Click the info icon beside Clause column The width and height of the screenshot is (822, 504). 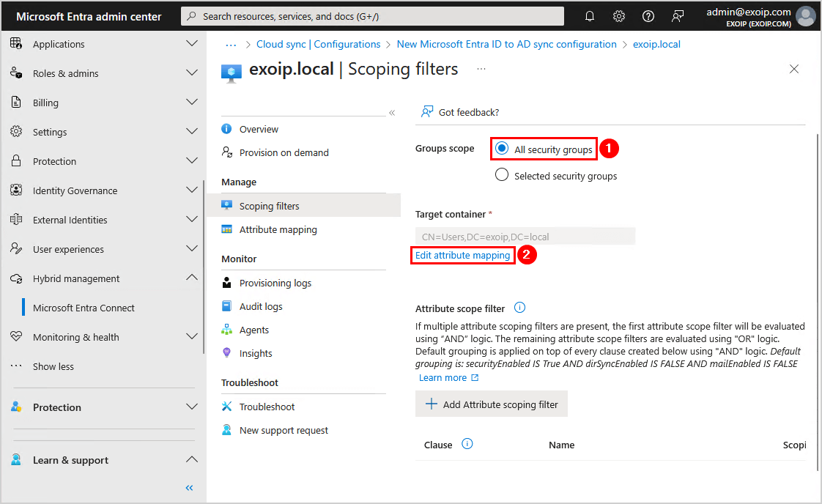pyautogui.click(x=467, y=444)
